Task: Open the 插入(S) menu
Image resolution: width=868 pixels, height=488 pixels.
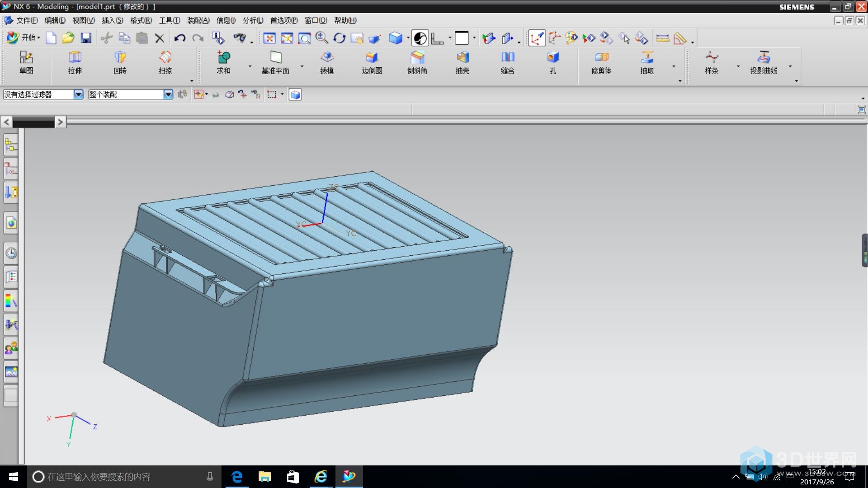Action: pyautogui.click(x=113, y=20)
